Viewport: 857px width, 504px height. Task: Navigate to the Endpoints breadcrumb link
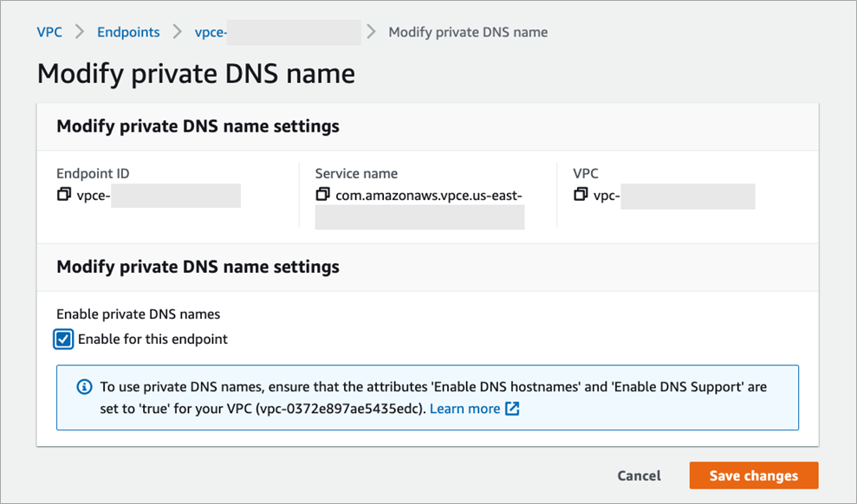128,32
